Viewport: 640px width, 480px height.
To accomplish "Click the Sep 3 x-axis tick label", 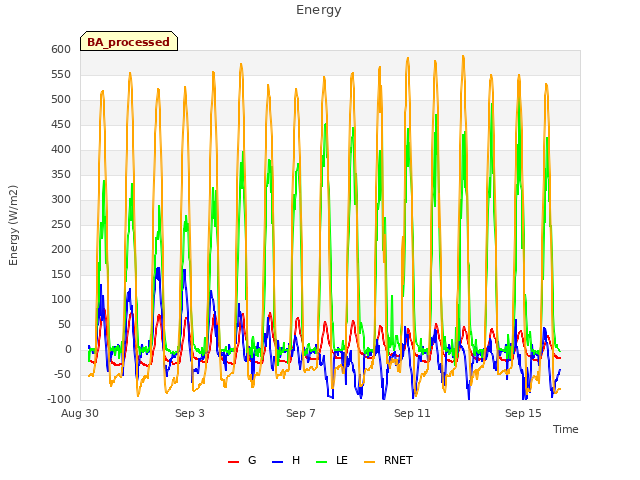I will point(190,413).
